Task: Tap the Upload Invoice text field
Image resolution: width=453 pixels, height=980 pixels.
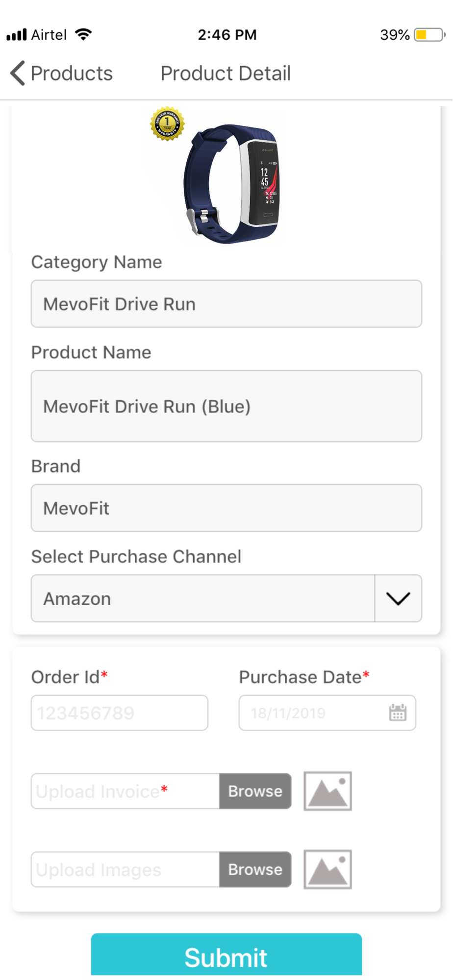Action: [x=125, y=791]
